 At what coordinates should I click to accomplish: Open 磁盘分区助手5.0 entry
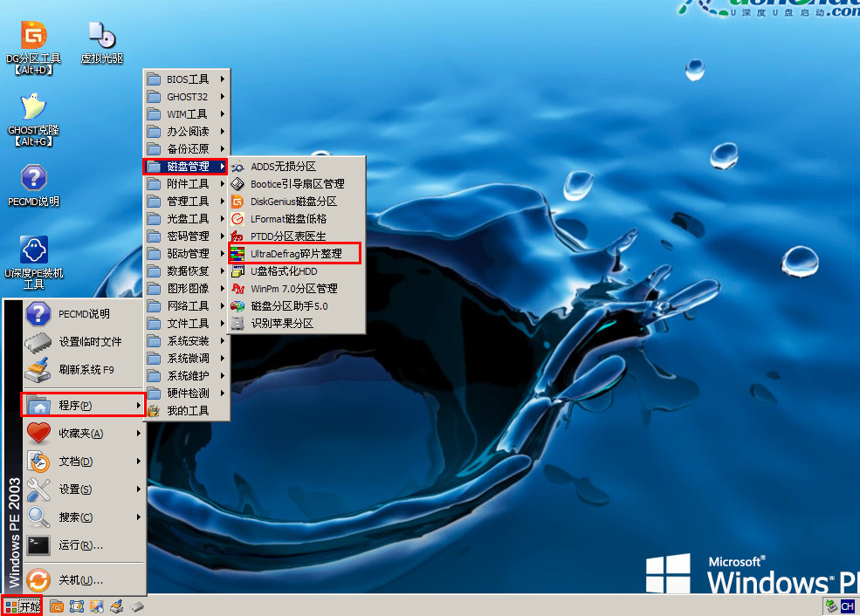pos(289,306)
